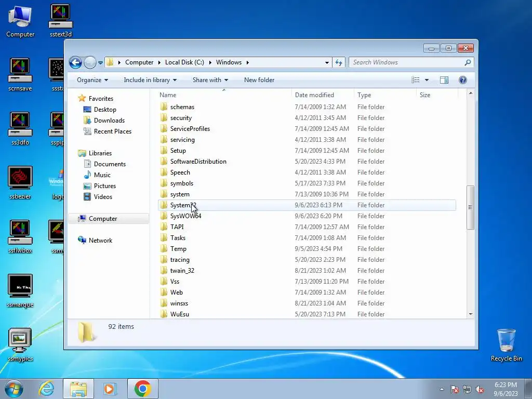This screenshot has width=532, height=399.
Task: Show hidden tray icons arrow
Action: (x=442, y=389)
